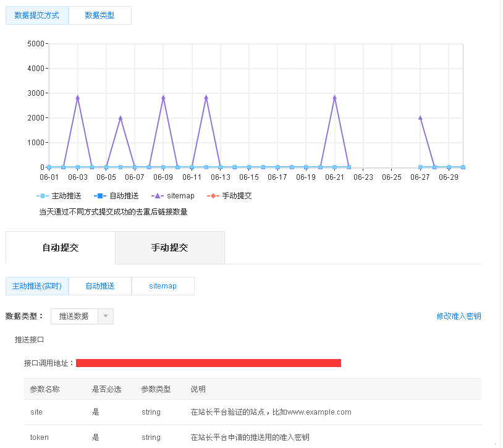Switch to the 数据类型 tab
This screenshot has width=503, height=448.
tap(99, 15)
